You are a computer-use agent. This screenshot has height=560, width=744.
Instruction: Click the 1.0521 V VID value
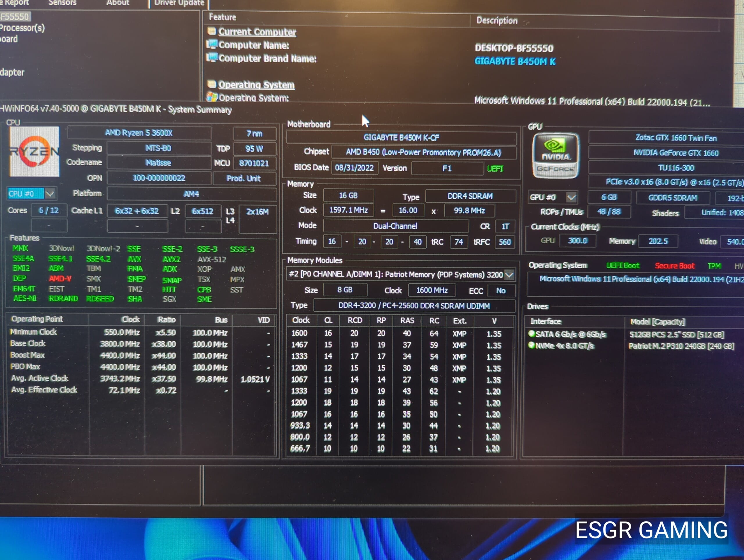(x=255, y=380)
